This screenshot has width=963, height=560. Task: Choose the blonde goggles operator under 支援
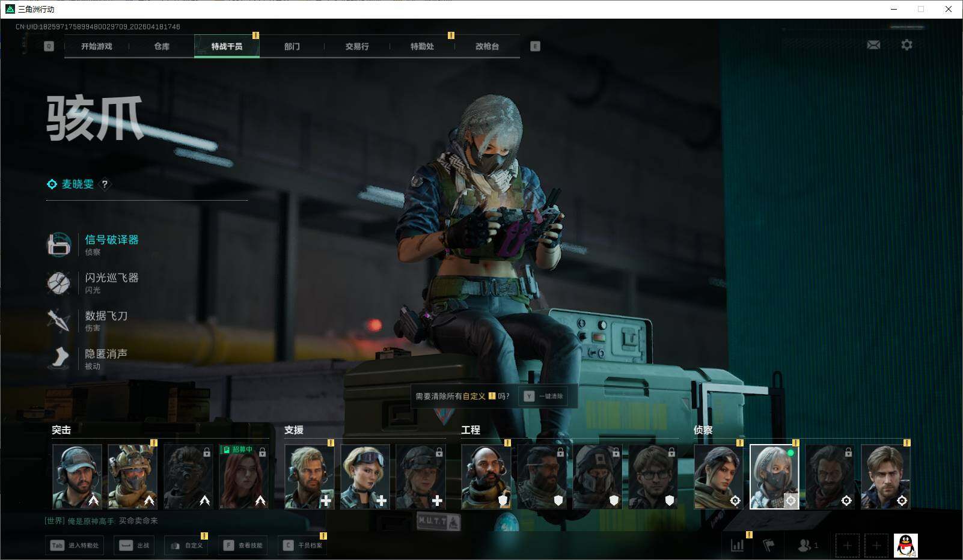[365, 476]
